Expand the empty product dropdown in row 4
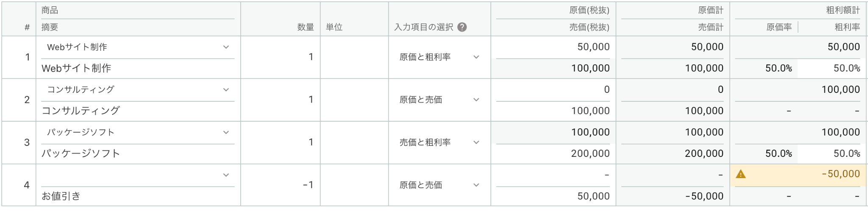Viewport: 868px width, 212px height. [138, 175]
